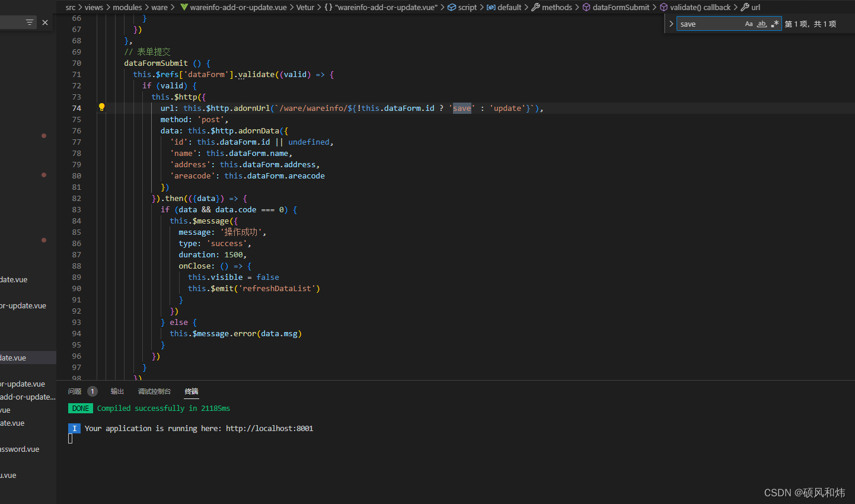Click the filter icon in the sidebar search box

(x=30, y=23)
